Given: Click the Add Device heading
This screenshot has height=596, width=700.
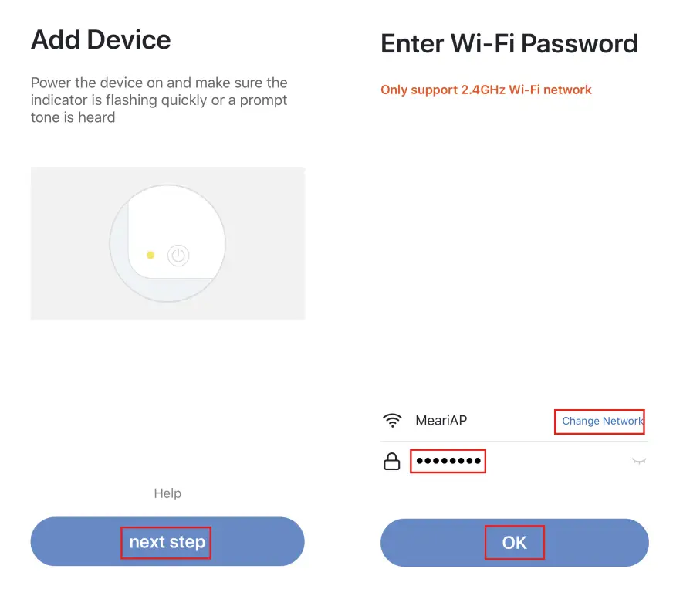Looking at the screenshot, I should (x=101, y=39).
